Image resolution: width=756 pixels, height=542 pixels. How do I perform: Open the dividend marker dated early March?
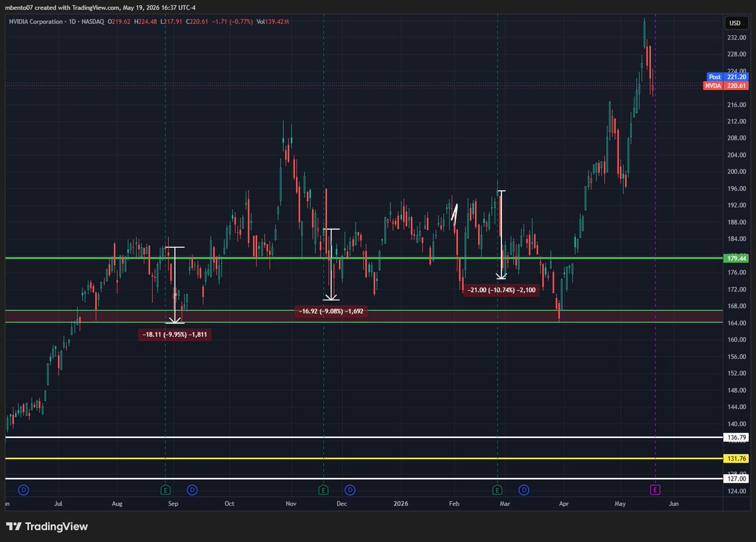524,489
